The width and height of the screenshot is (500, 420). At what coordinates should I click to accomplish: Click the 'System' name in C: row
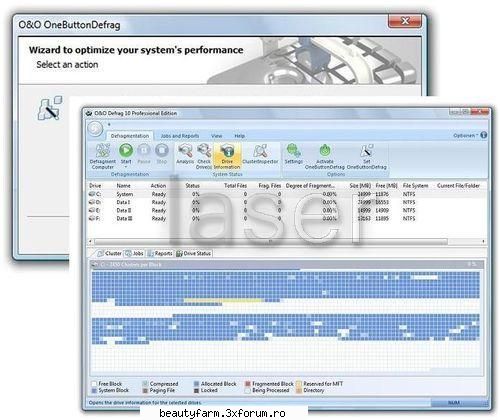[x=125, y=194]
